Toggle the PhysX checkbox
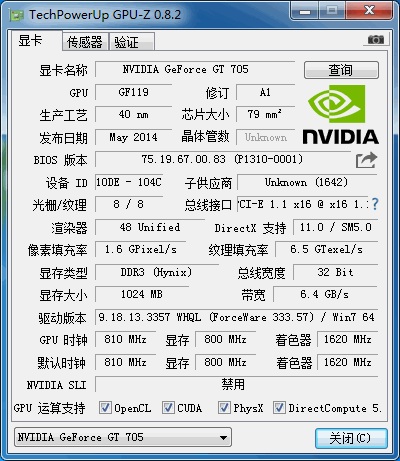This screenshot has width=400, height=461. [x=224, y=407]
